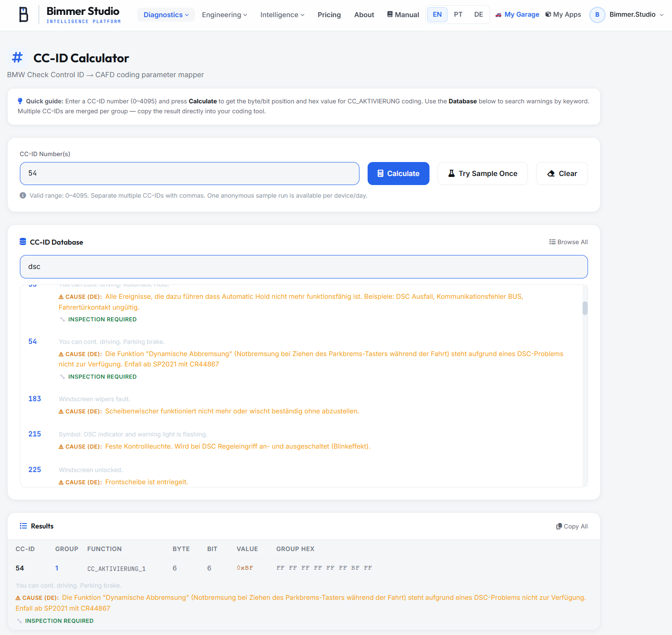Click the group hex FF FF FF bytes
The width and height of the screenshot is (672, 635).
point(324,568)
